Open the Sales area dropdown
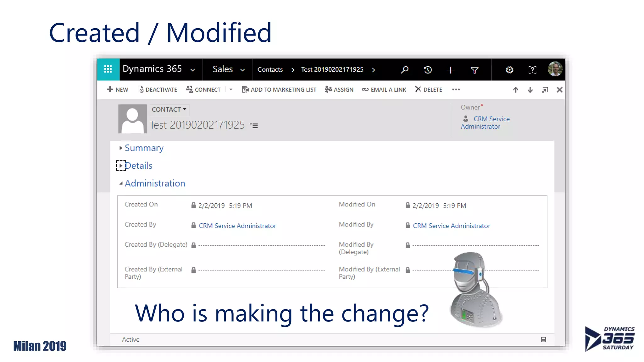 click(x=242, y=70)
